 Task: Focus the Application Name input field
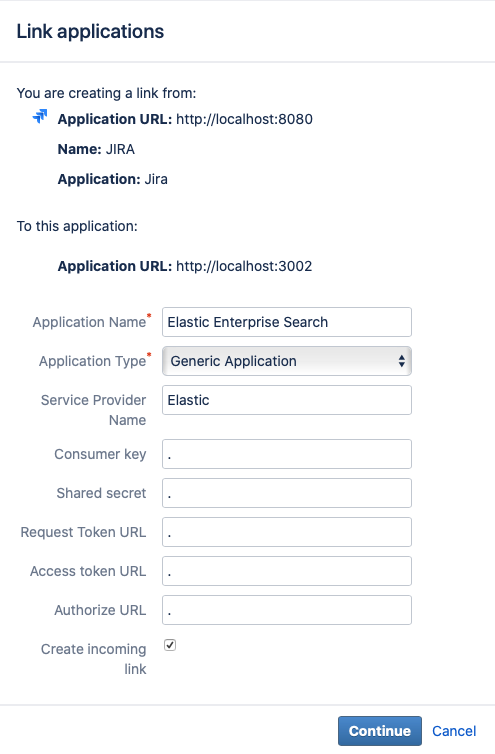(x=287, y=322)
